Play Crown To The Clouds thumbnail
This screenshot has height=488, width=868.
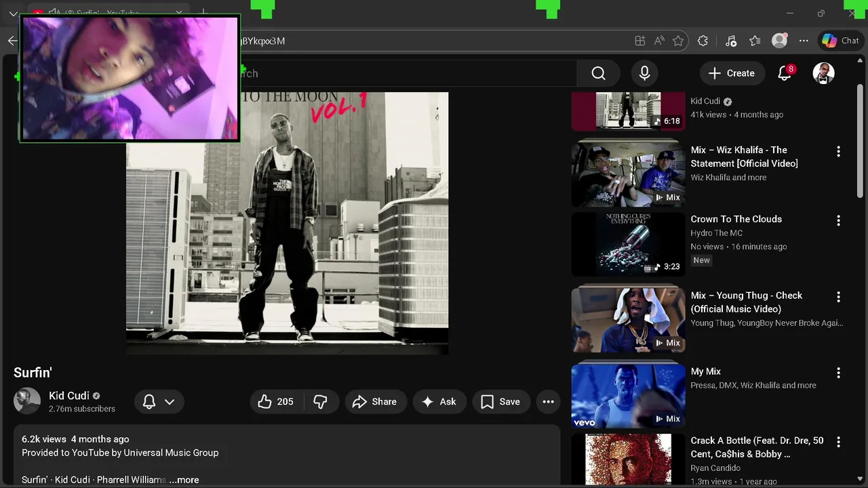(x=628, y=244)
